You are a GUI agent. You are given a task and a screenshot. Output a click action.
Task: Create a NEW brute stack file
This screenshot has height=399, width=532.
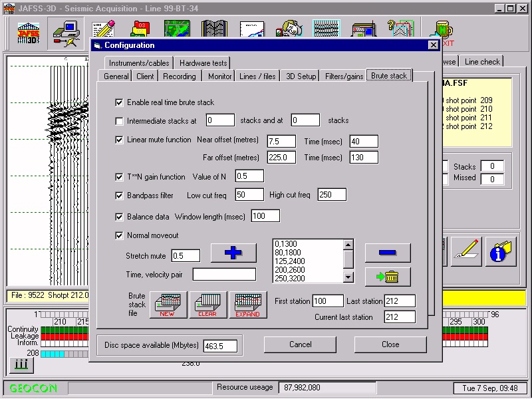pos(168,305)
